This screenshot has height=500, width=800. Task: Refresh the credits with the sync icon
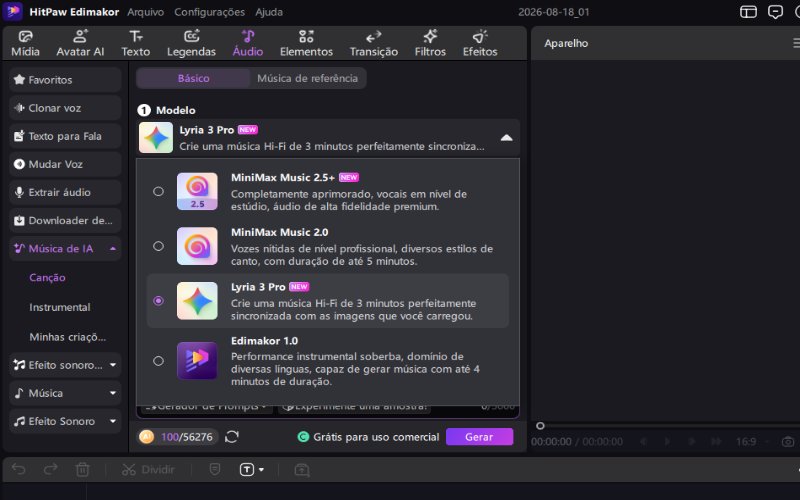pyautogui.click(x=232, y=437)
